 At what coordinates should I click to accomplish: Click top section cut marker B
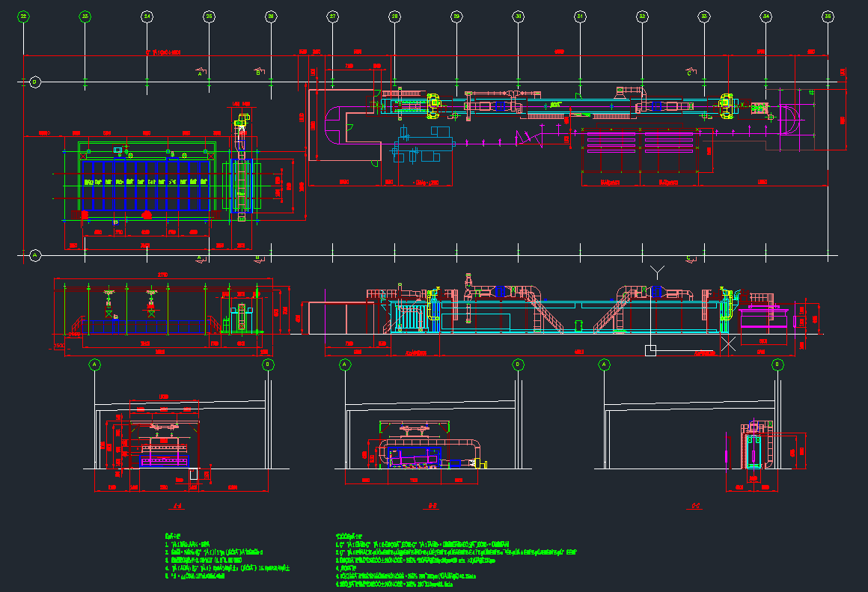point(258,73)
